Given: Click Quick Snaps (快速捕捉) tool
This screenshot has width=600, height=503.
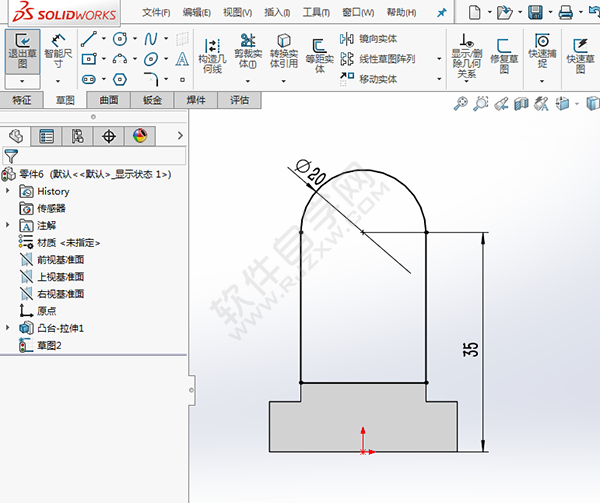Looking at the screenshot, I should [x=542, y=51].
